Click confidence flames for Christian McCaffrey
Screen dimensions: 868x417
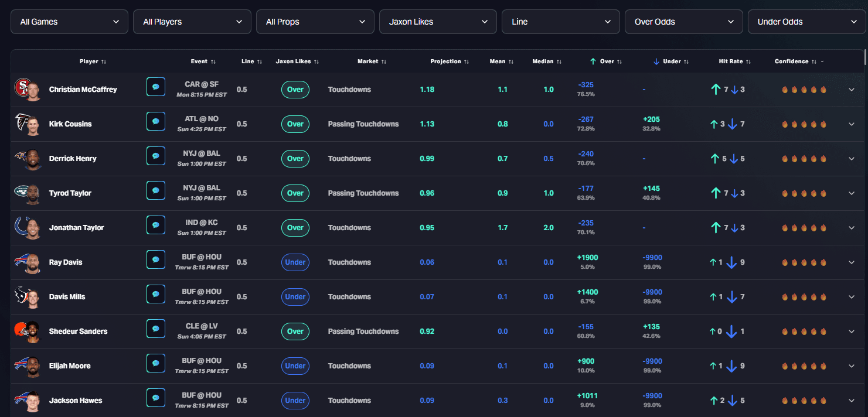pyautogui.click(x=804, y=90)
